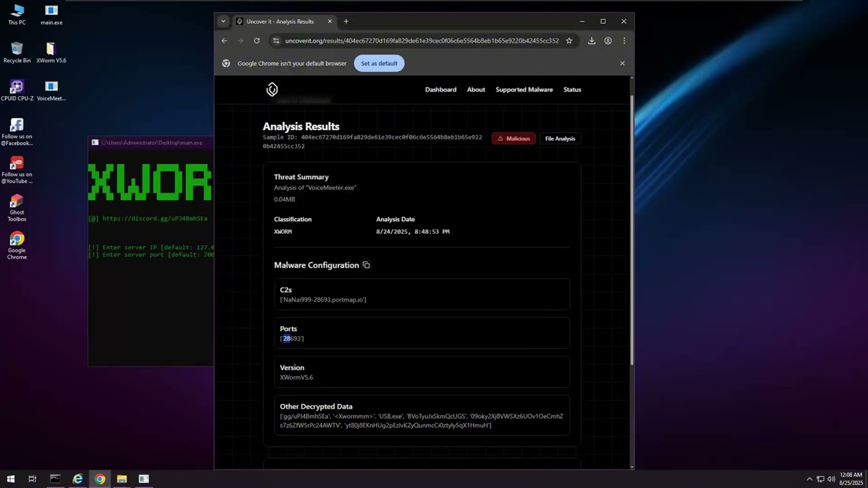Viewport: 868px width, 488px height.
Task: Click Chrome icon on taskbar
Action: (x=100, y=479)
